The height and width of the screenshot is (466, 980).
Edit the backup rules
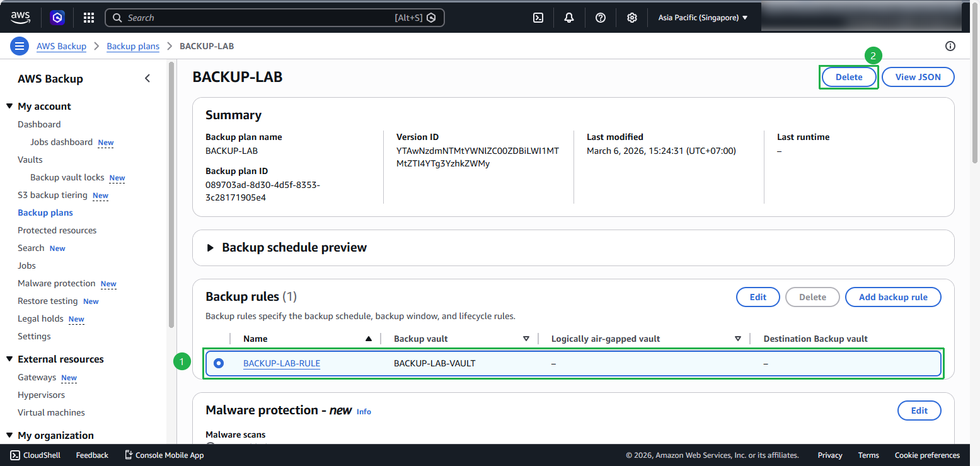[758, 297]
